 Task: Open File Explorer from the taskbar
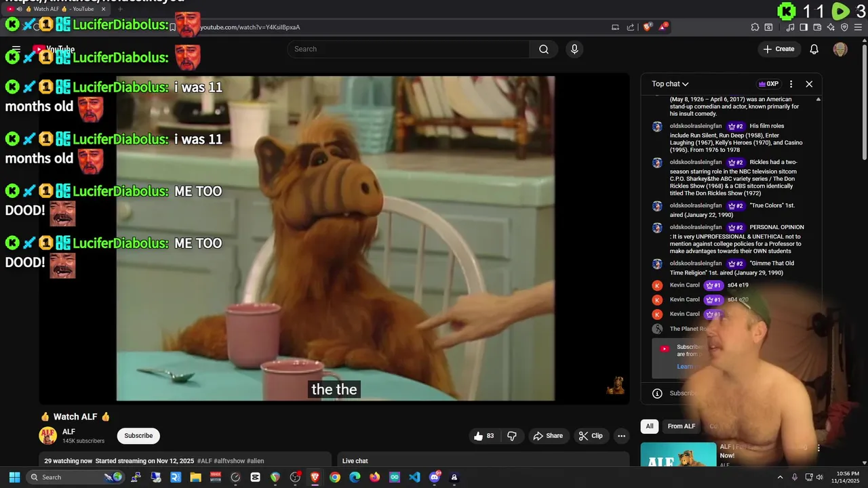point(195,477)
